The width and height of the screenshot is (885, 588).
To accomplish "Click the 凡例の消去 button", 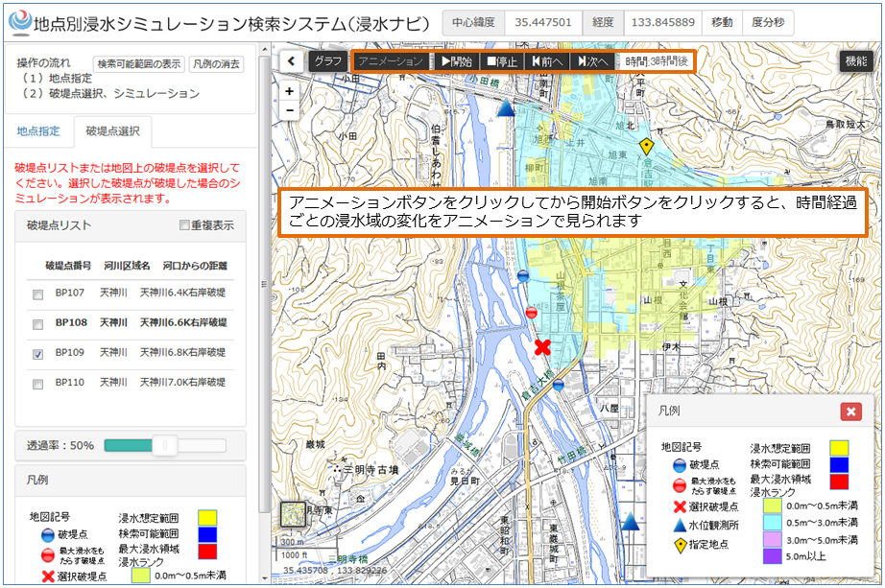I will tap(216, 64).
